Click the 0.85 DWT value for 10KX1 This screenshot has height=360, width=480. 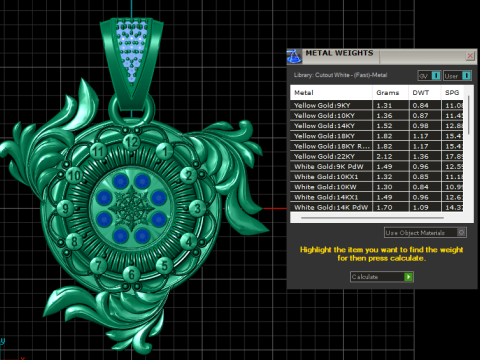coord(420,177)
